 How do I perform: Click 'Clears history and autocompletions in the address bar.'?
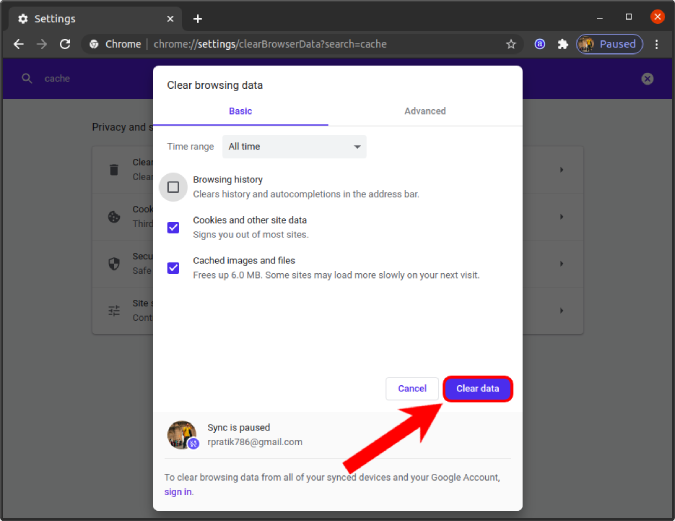coord(306,194)
